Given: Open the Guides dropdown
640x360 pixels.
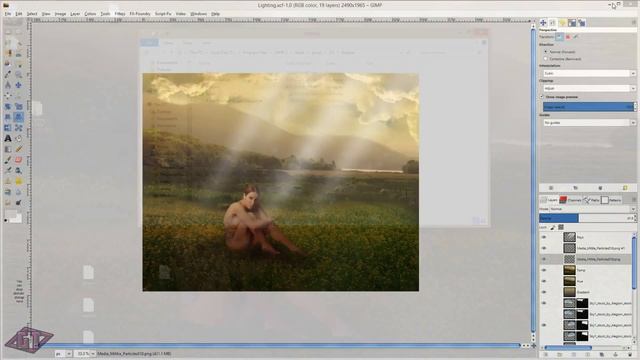Looking at the screenshot, I should click(589, 122).
